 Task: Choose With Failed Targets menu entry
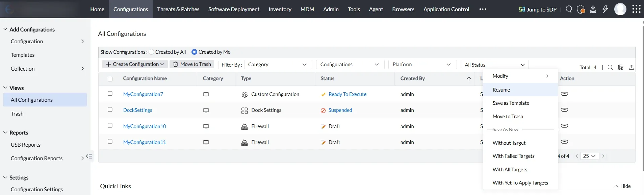[x=520, y=156]
